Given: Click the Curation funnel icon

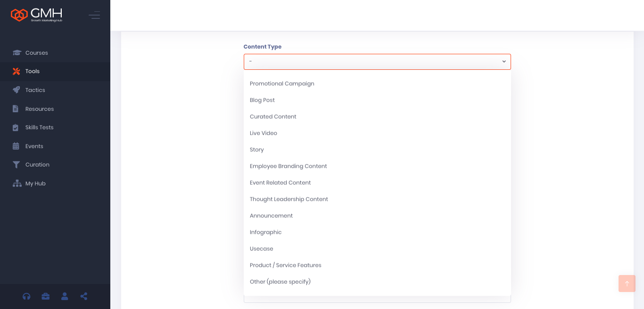Looking at the screenshot, I should point(17,165).
